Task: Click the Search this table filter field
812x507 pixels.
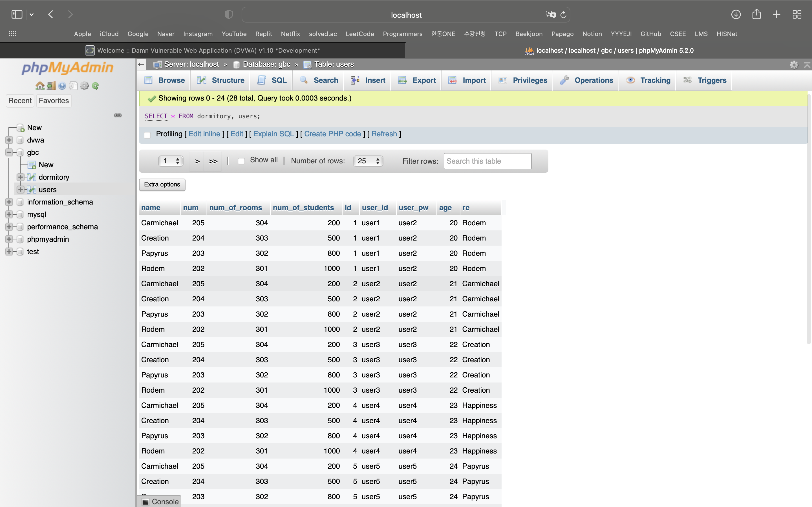Action: click(487, 161)
